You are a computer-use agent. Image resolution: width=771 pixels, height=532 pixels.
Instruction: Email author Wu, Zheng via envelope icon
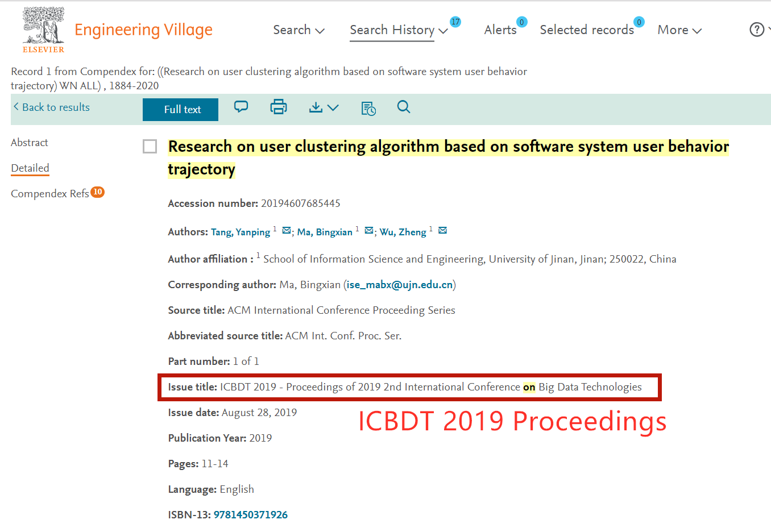pos(443,230)
